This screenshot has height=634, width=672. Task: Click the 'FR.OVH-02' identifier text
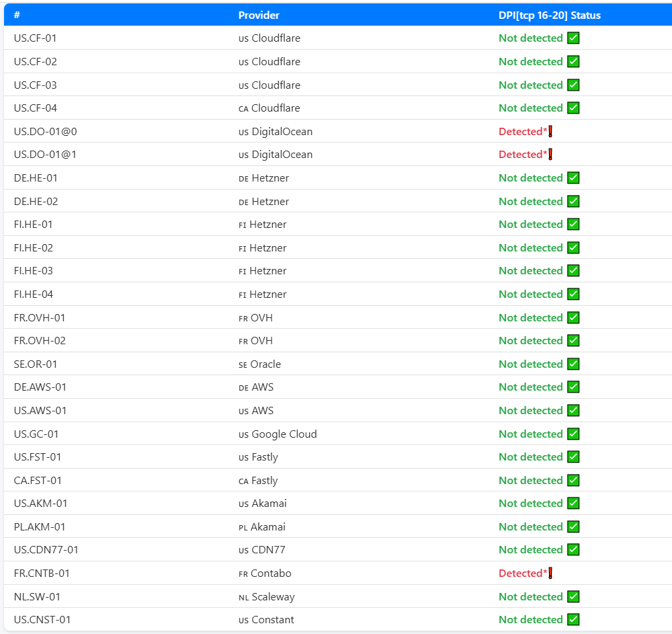(40, 340)
